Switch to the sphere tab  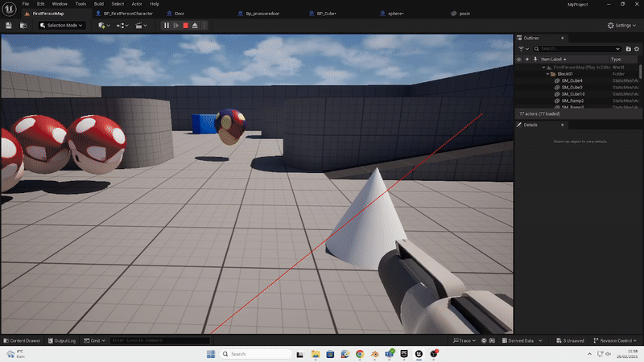point(396,14)
